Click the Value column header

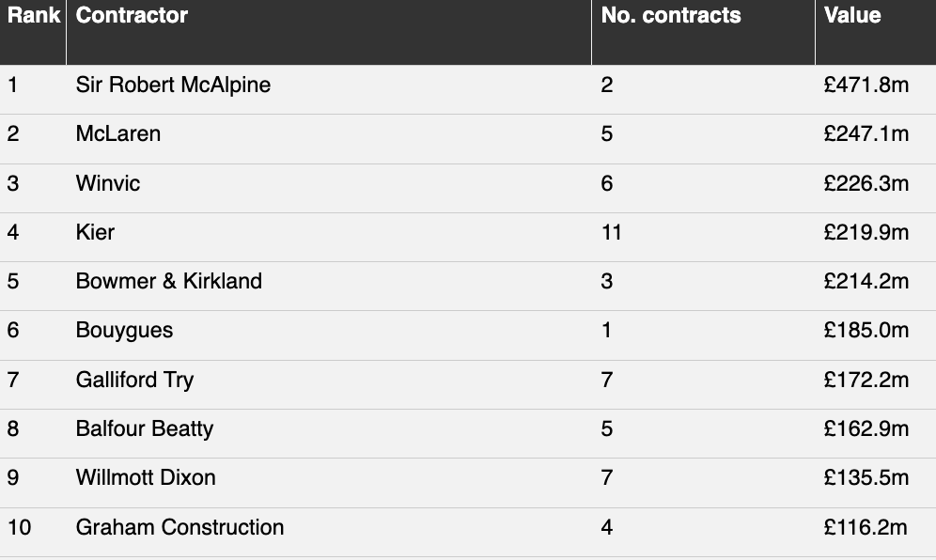852,16
